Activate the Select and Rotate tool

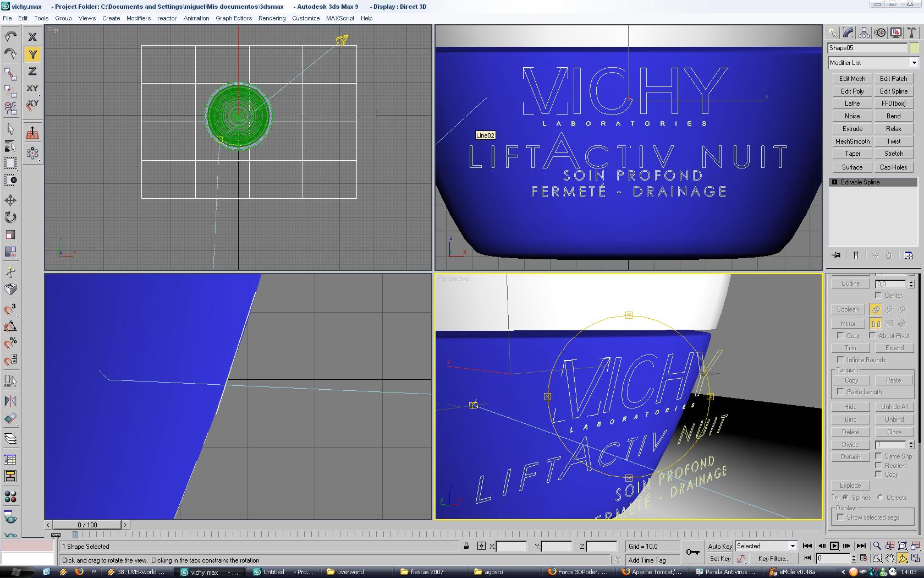pyautogui.click(x=10, y=217)
